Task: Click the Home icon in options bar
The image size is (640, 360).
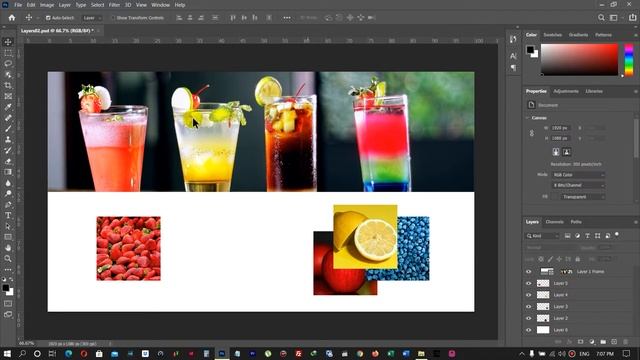Action: (11, 18)
